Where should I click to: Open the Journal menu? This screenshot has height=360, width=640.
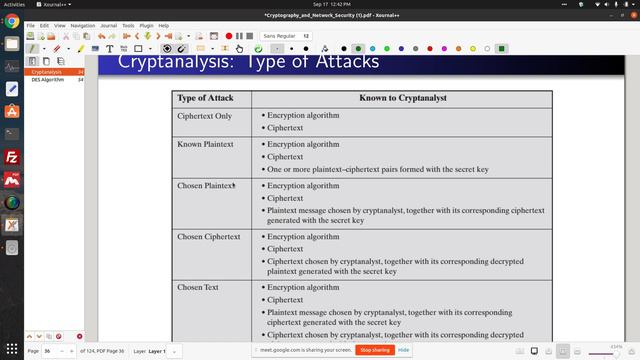point(108,25)
